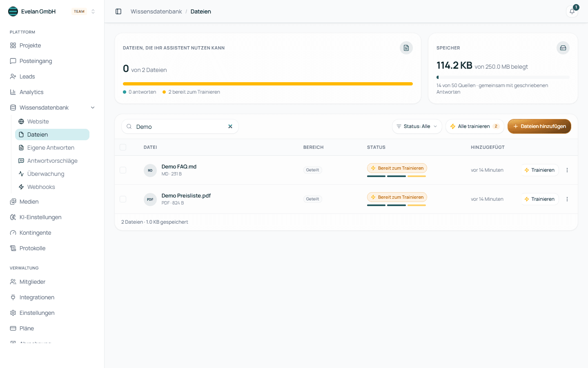Click the search magnifier icon

(x=129, y=126)
